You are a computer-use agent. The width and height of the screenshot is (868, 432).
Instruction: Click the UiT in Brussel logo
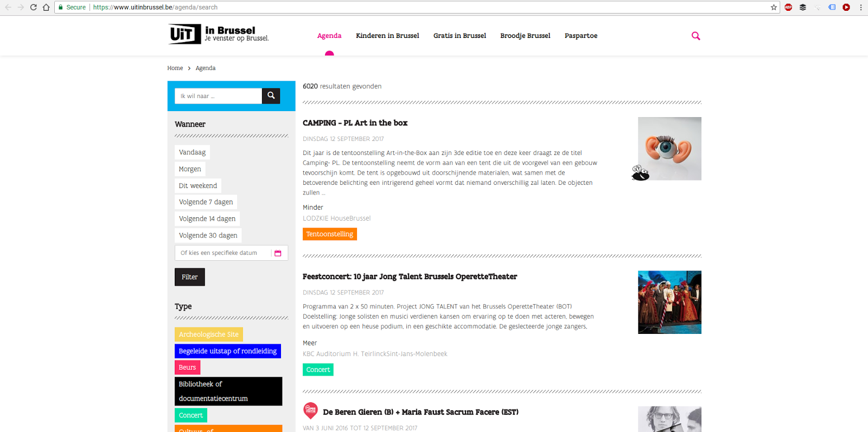tap(219, 34)
